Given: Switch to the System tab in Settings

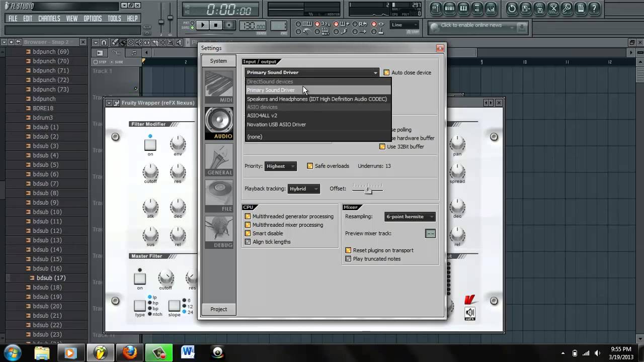Looking at the screenshot, I should point(218,61).
